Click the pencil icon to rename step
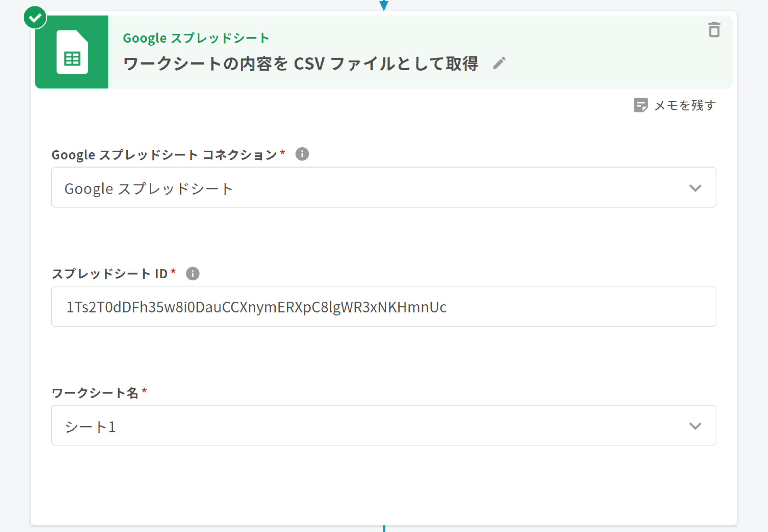This screenshot has height=532, width=768. click(x=499, y=63)
